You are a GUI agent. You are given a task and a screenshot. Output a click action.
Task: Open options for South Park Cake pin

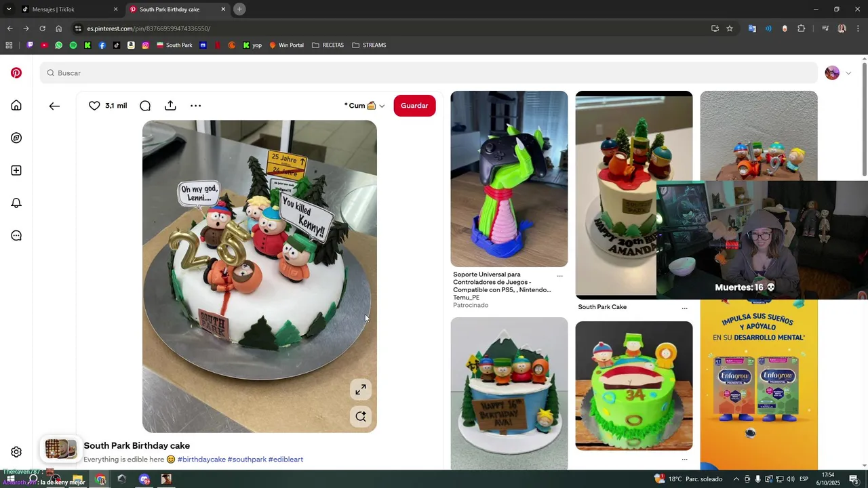click(x=684, y=308)
